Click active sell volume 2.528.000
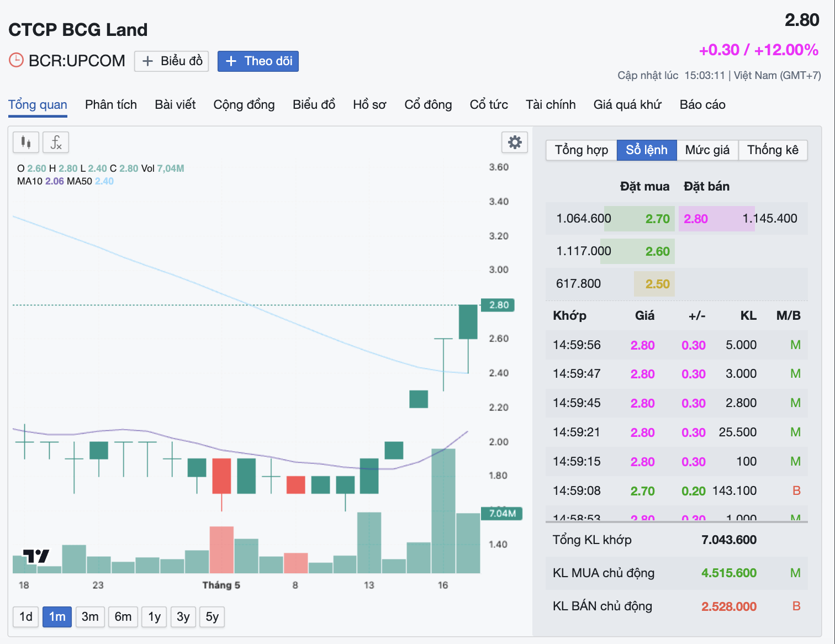Image resolution: width=835 pixels, height=644 pixels. [x=729, y=606]
